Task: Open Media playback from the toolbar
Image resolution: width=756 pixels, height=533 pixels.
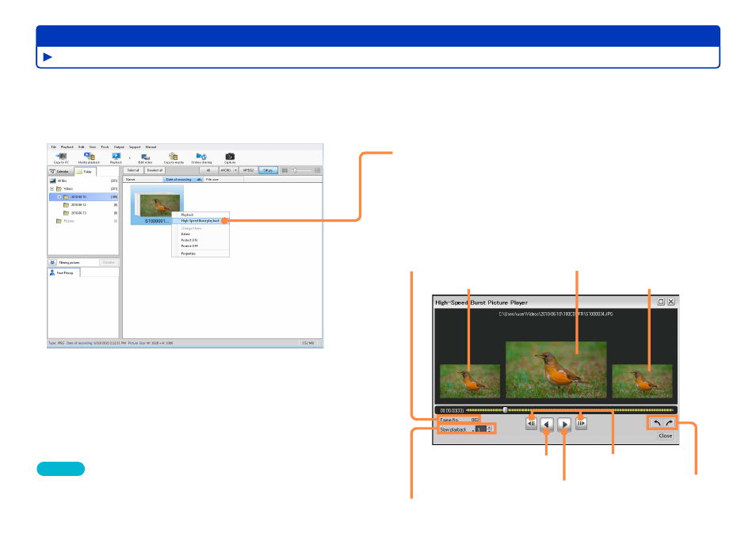Action: coord(90,156)
